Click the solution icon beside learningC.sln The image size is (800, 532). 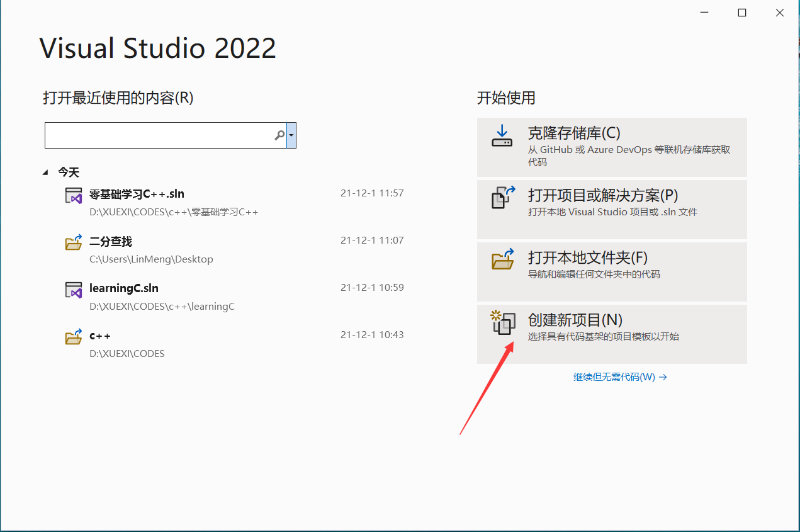[x=74, y=290]
